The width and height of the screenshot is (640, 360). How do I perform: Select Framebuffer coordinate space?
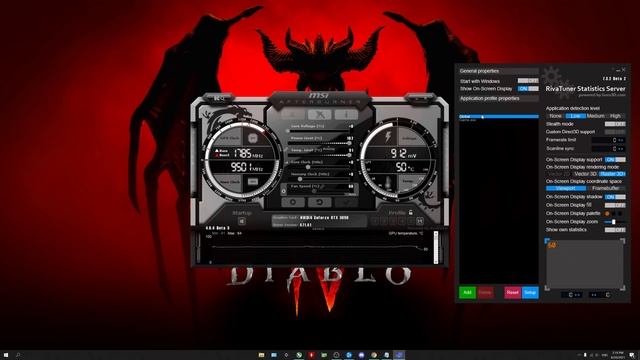[x=606, y=188]
